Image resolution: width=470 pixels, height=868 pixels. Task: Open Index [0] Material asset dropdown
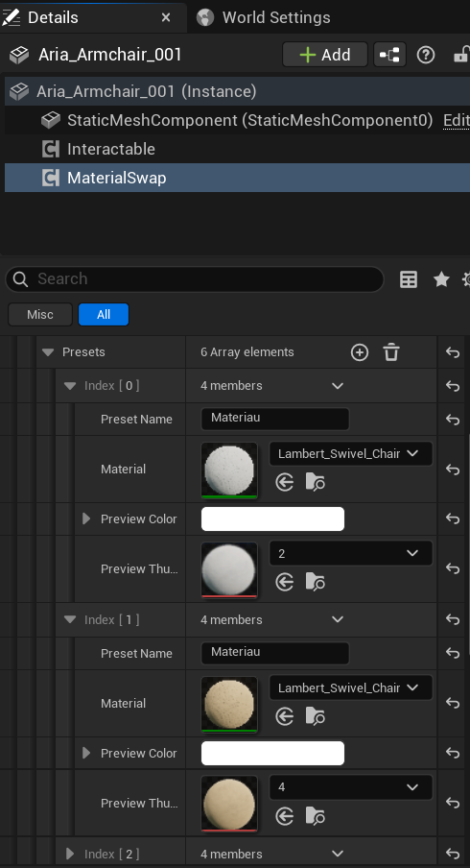click(350, 453)
